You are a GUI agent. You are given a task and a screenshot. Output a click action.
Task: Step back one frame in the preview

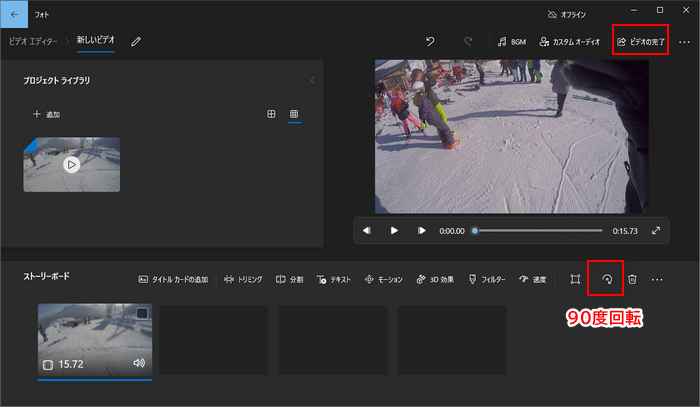point(367,230)
